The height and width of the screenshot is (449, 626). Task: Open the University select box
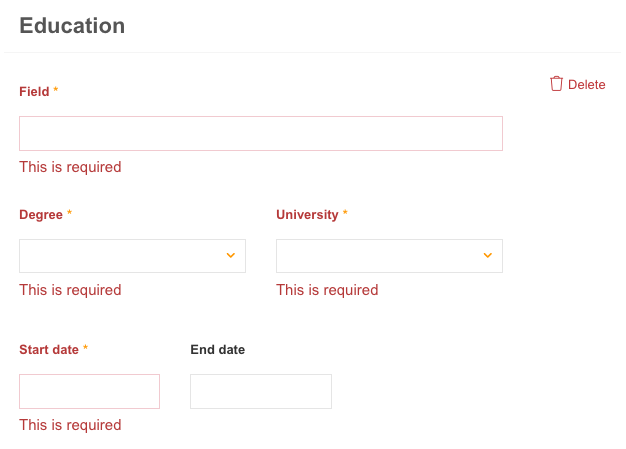[389, 256]
